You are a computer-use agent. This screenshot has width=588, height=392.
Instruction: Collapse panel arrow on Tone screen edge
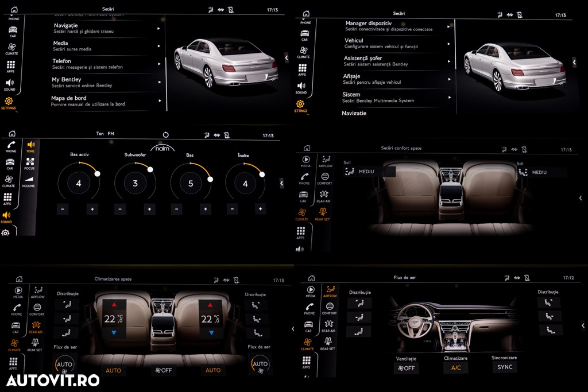click(281, 183)
